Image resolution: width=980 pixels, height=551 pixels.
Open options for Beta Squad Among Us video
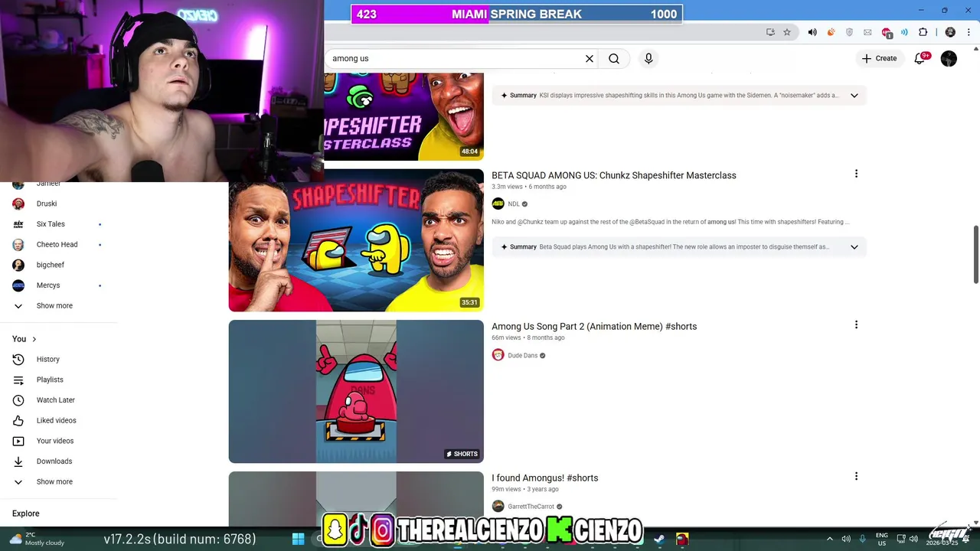[856, 174]
